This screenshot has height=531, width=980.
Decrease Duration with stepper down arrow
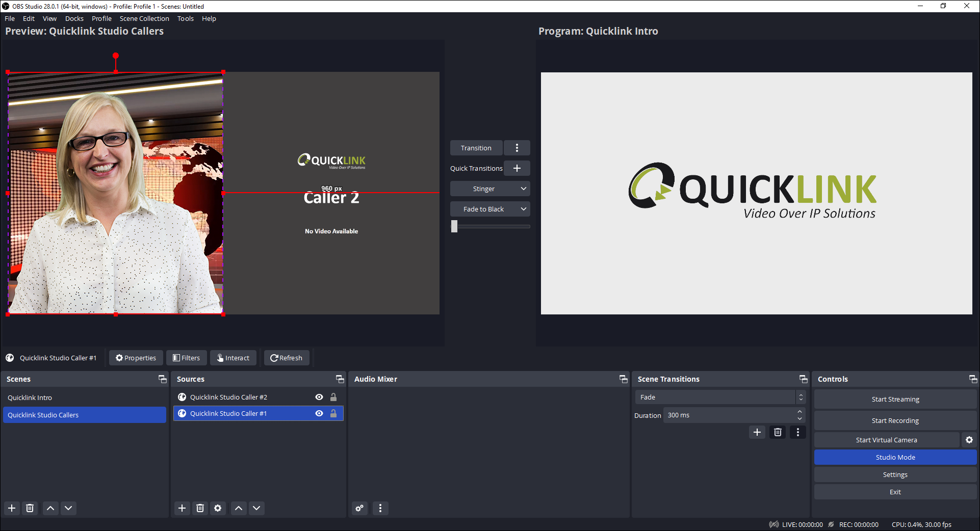coord(800,419)
